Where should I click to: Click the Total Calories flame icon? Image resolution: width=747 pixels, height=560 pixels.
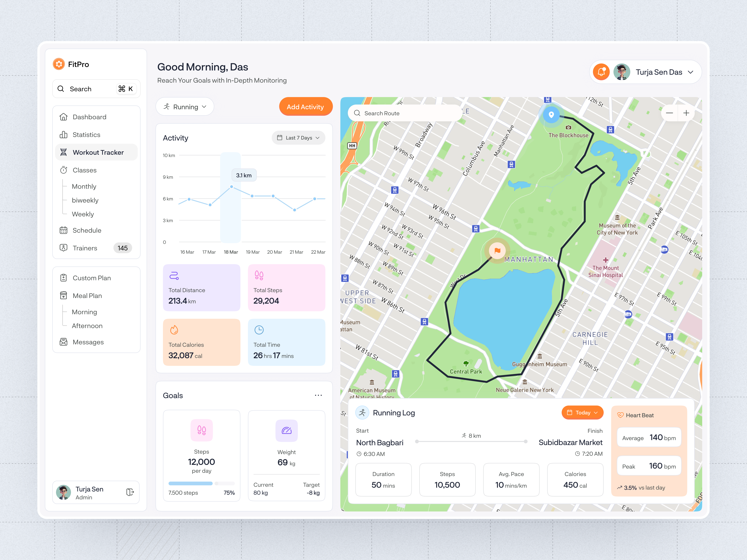[174, 330]
